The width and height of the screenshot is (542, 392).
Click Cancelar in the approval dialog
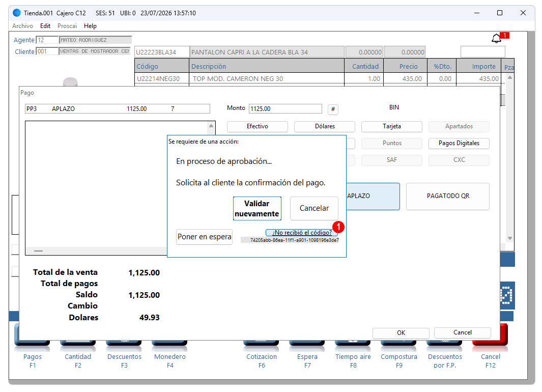314,208
